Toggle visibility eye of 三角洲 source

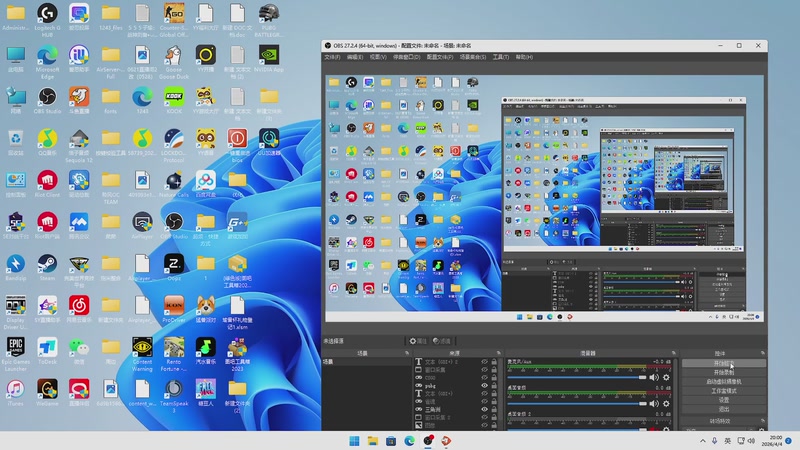click(485, 409)
